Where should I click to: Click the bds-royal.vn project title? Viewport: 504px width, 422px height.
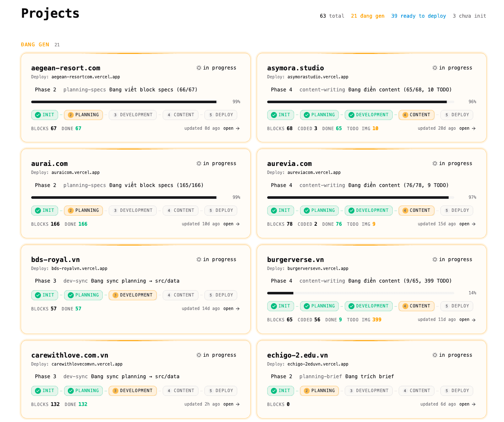click(55, 259)
